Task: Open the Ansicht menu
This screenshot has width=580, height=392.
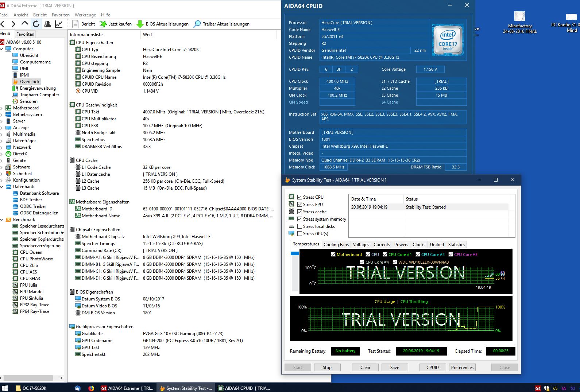Action: [21, 15]
